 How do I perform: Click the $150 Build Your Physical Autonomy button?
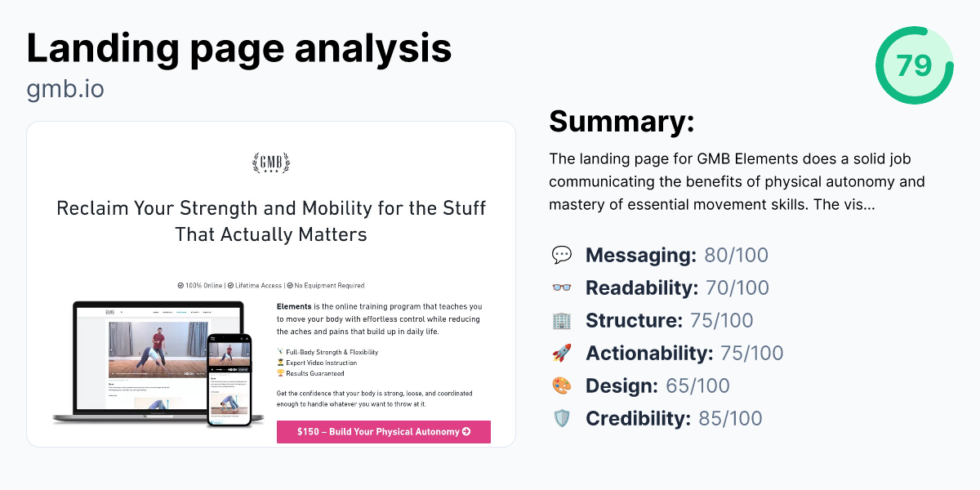tap(384, 431)
